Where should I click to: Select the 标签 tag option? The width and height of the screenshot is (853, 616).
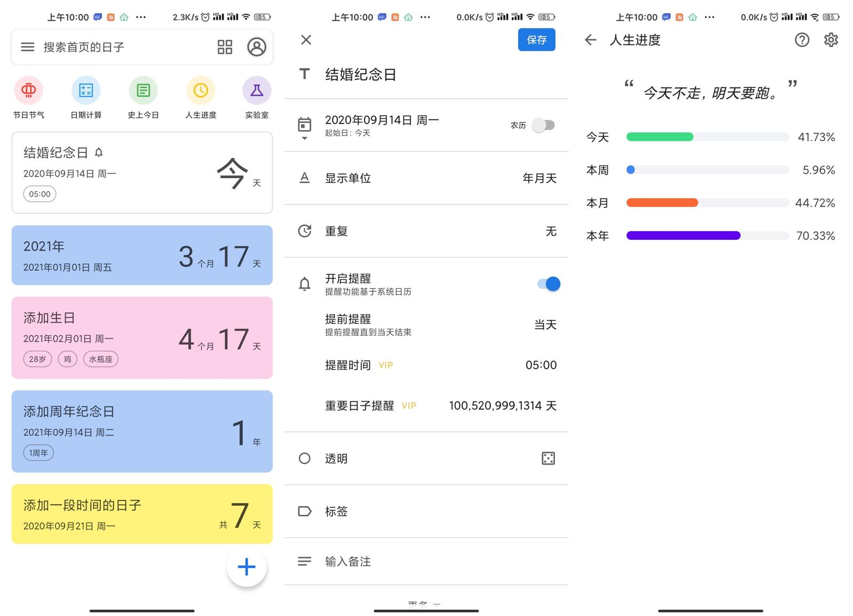426,511
